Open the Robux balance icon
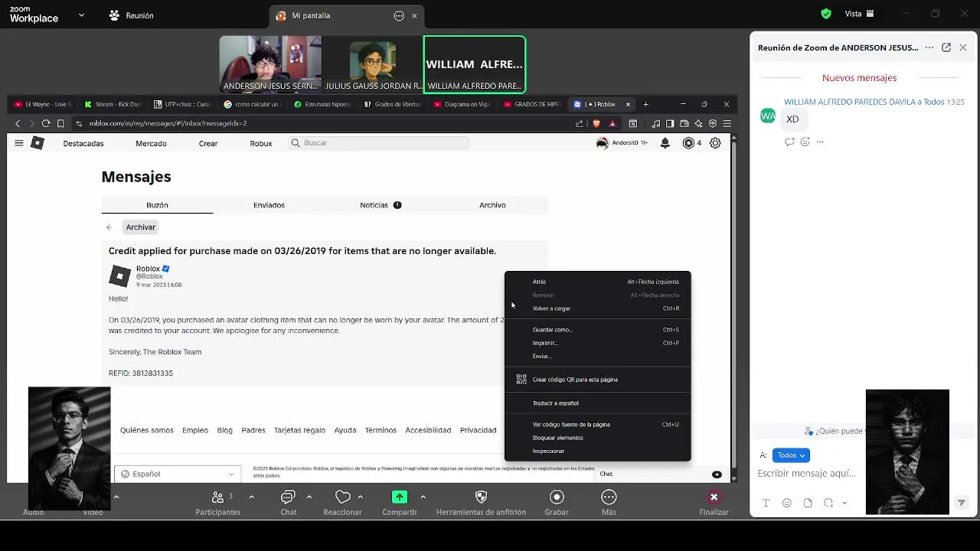Screen dimensions: 980x551 coord(688,143)
